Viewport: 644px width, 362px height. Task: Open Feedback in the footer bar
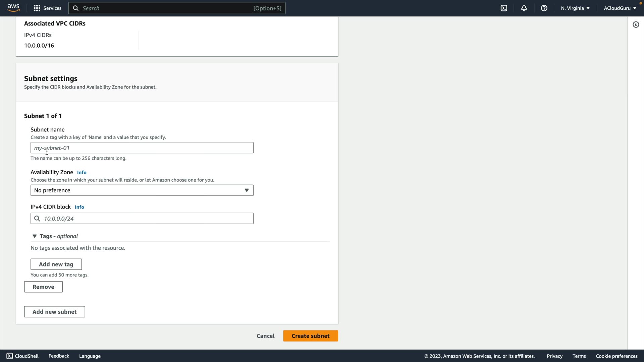[x=59, y=356]
